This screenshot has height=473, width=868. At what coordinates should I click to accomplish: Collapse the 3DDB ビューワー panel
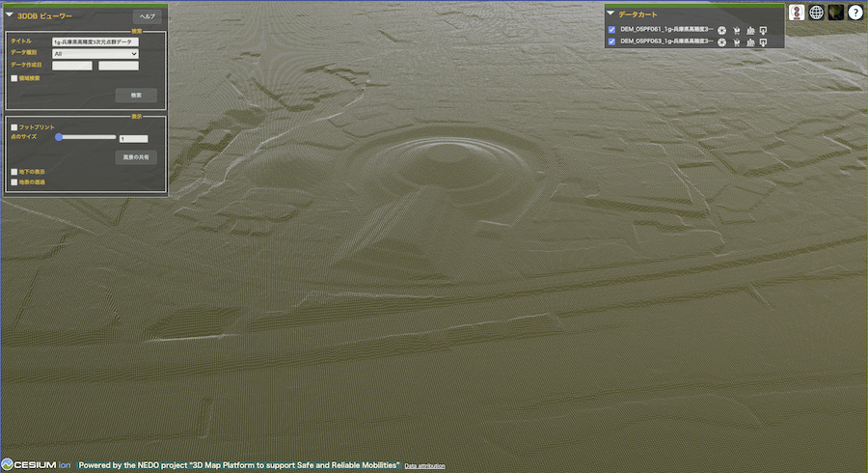tap(10, 15)
